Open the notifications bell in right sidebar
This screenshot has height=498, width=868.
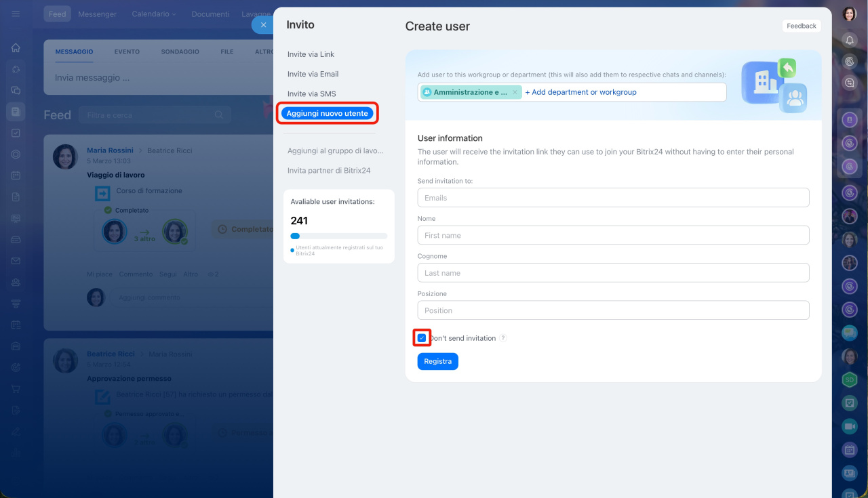(x=850, y=41)
